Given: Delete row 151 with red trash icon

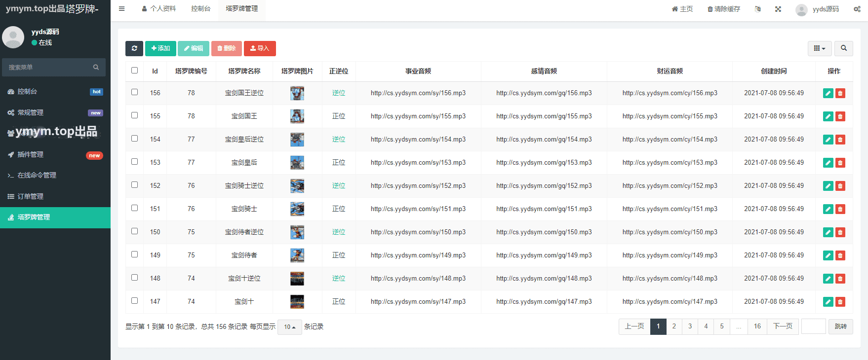Looking at the screenshot, I should point(840,209).
